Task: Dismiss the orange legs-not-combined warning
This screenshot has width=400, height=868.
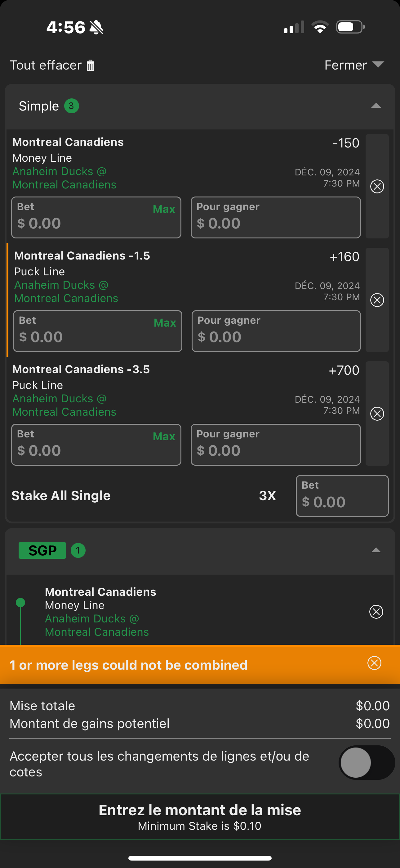Action: [x=374, y=663]
